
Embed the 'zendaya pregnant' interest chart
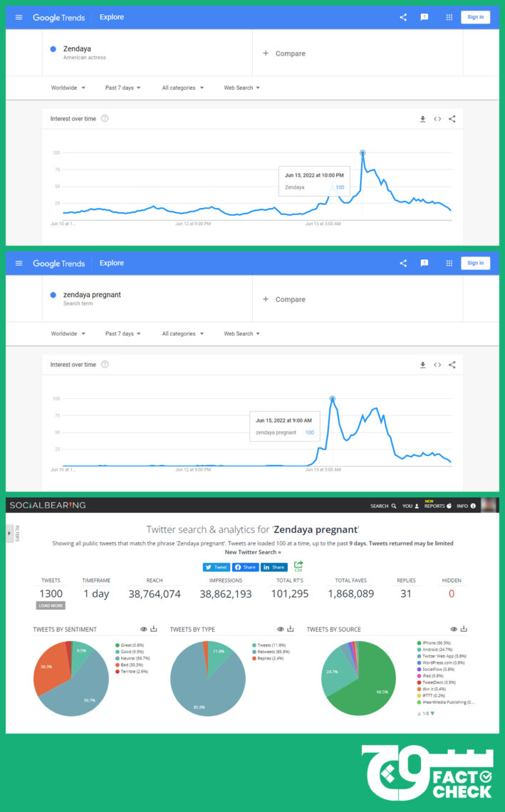(x=437, y=365)
